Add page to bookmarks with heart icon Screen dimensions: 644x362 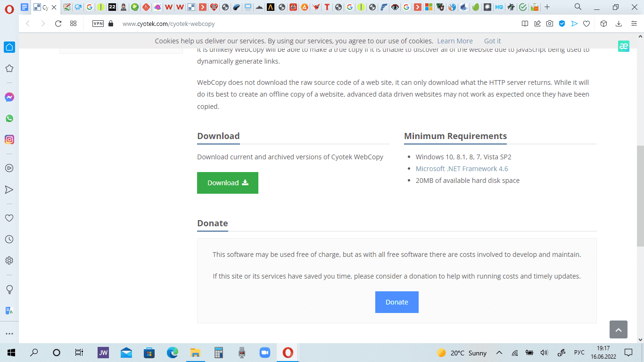(586, 24)
